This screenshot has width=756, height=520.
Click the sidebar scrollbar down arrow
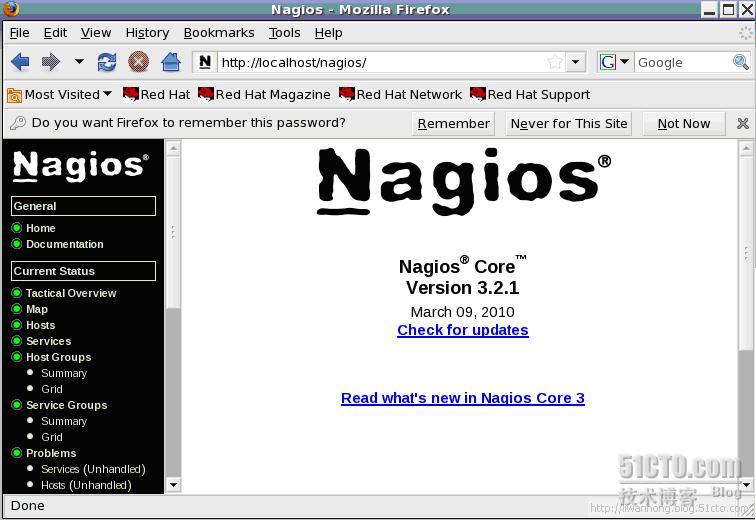173,484
